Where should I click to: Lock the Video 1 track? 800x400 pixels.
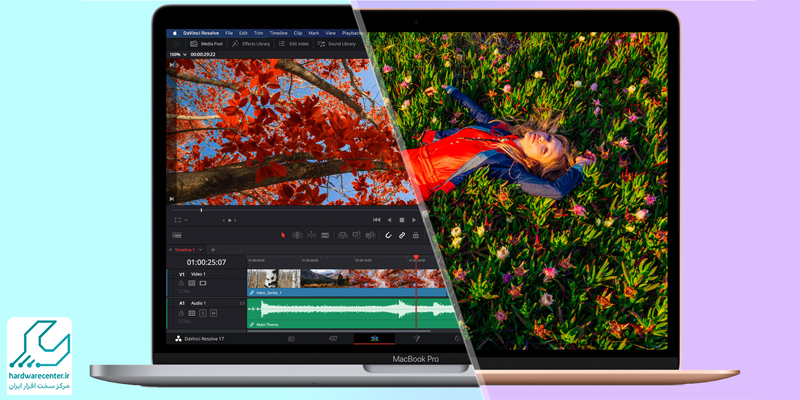[x=182, y=283]
